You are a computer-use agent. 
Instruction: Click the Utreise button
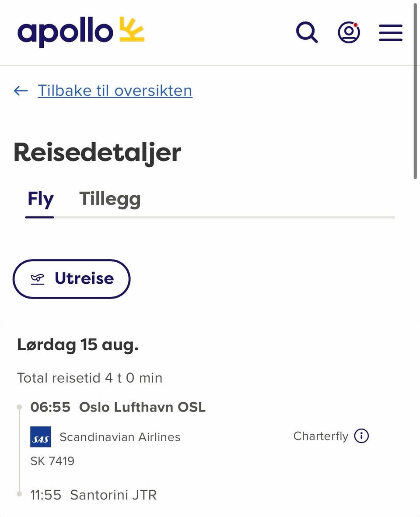[x=71, y=279]
